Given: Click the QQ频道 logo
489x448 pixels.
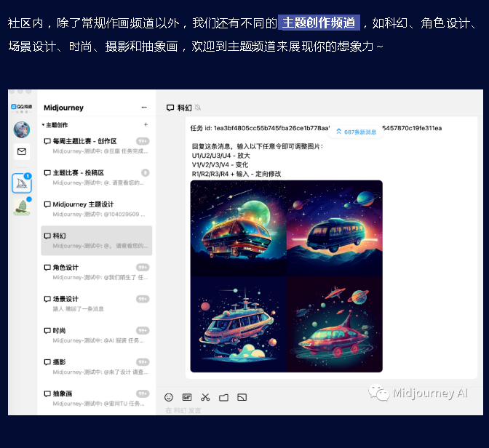Looking at the screenshot, I should tap(22, 108).
